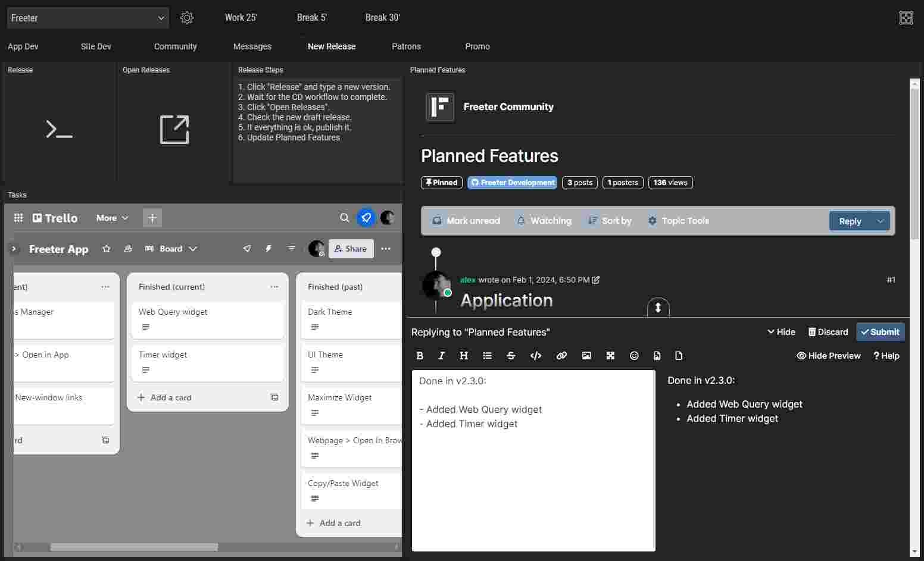Insert emoji in reply editor
924x561 pixels.
pos(634,356)
